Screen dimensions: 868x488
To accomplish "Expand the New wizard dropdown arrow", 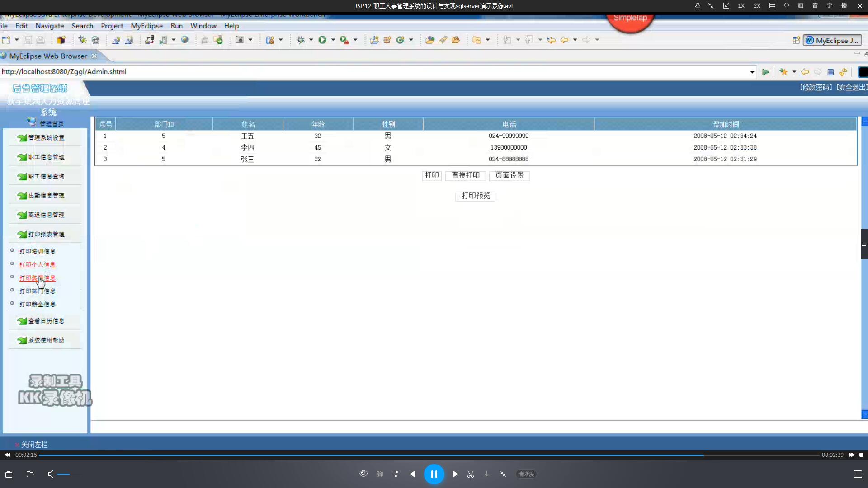I will click(17, 40).
